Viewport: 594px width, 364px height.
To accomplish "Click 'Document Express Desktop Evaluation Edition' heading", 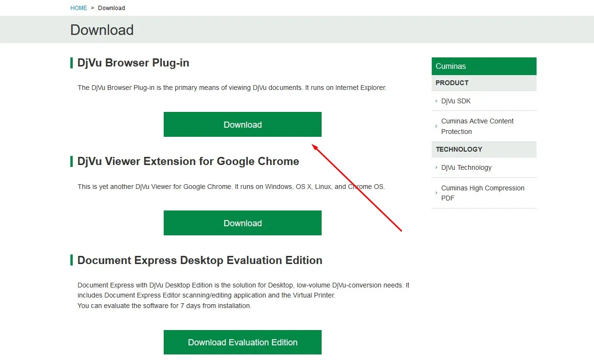I will click(200, 260).
